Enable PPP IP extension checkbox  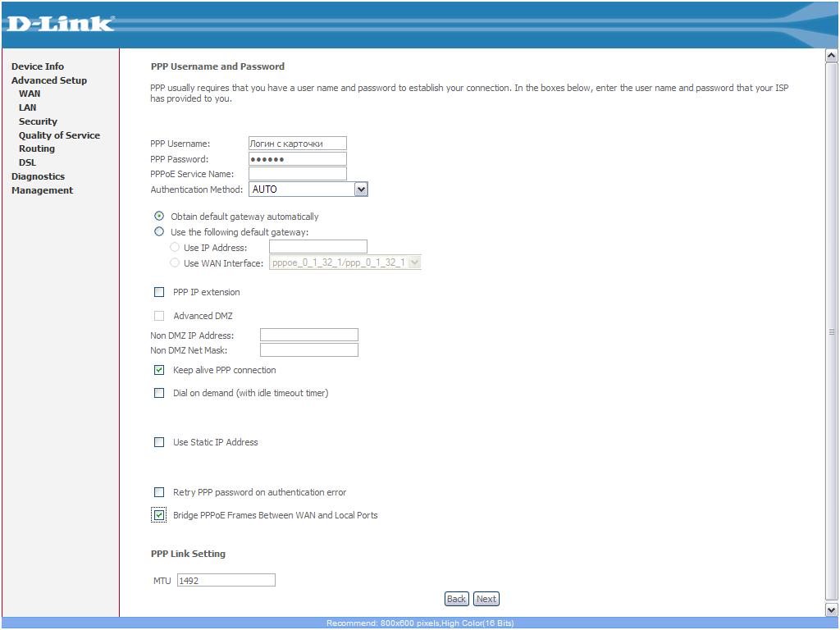coord(159,292)
